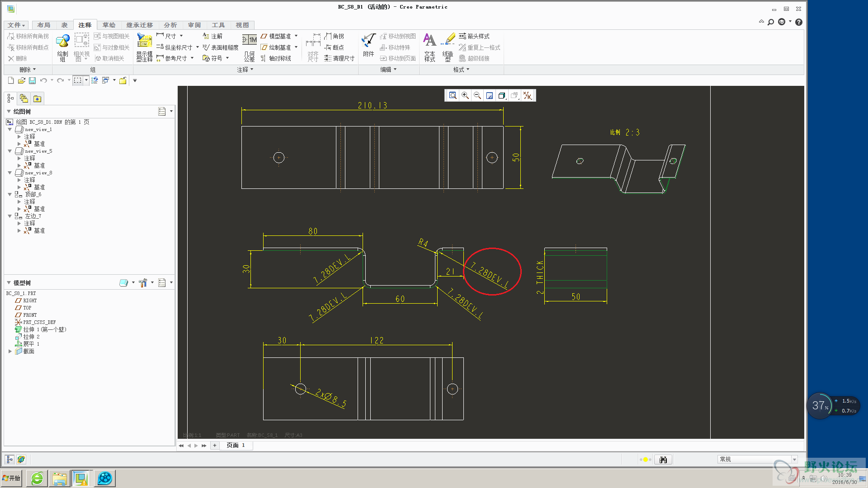
Task: Click the Regenerate icon in quick access toolbar
Action: pos(94,80)
